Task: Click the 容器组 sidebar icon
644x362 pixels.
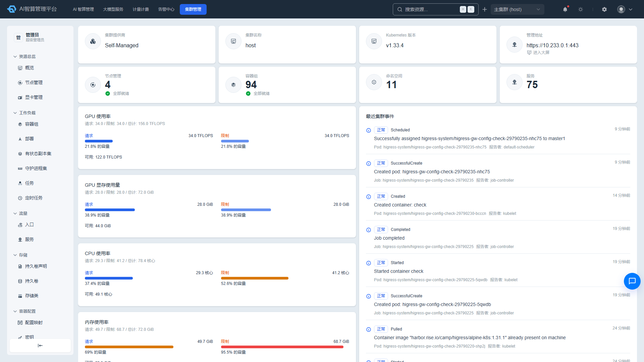Action: click(x=20, y=124)
